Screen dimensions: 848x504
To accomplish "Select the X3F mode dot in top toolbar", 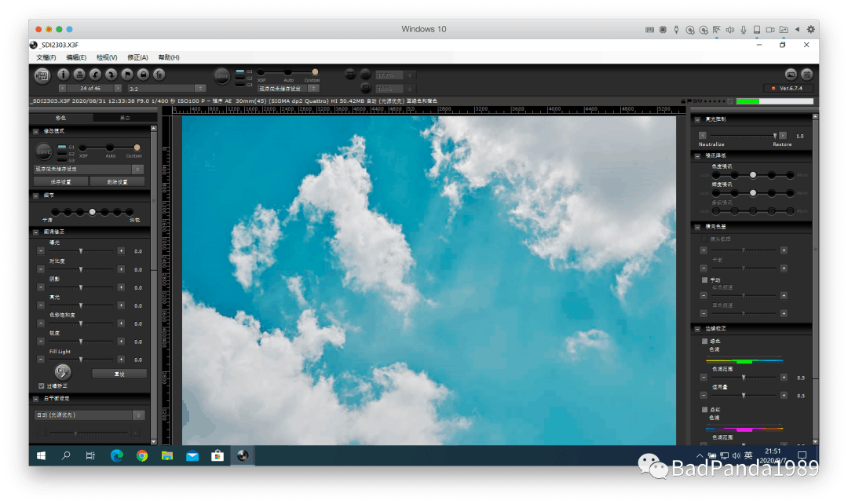I will point(261,72).
